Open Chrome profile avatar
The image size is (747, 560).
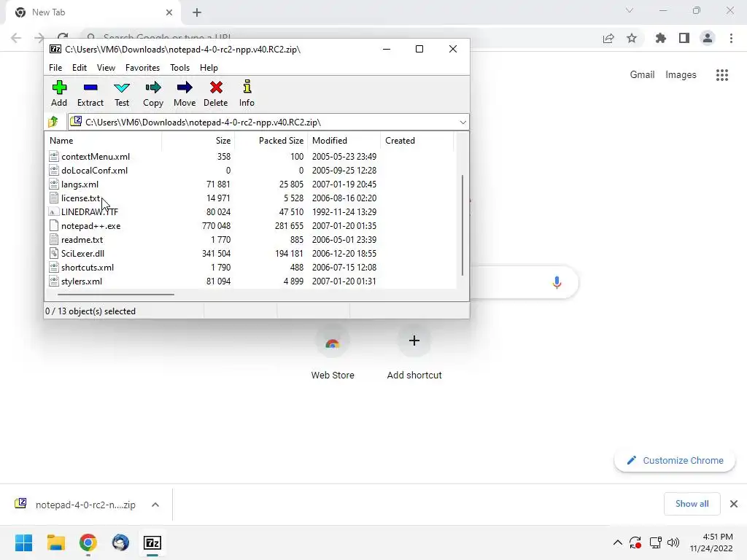click(x=708, y=38)
